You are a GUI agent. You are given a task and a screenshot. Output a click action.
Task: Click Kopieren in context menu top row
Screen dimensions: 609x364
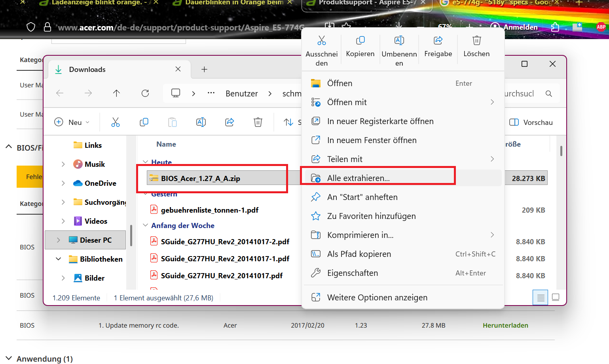coord(360,46)
